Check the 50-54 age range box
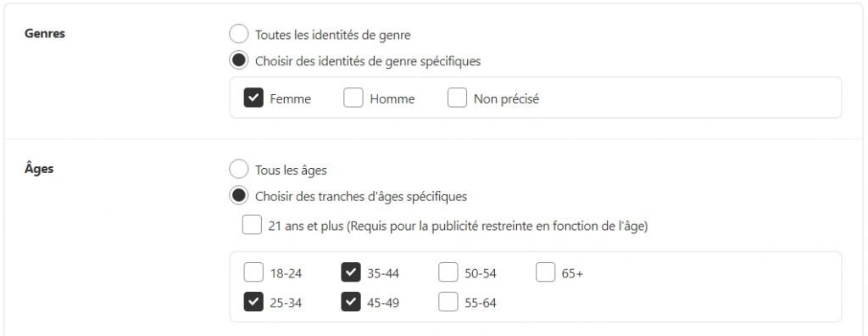 448,273
